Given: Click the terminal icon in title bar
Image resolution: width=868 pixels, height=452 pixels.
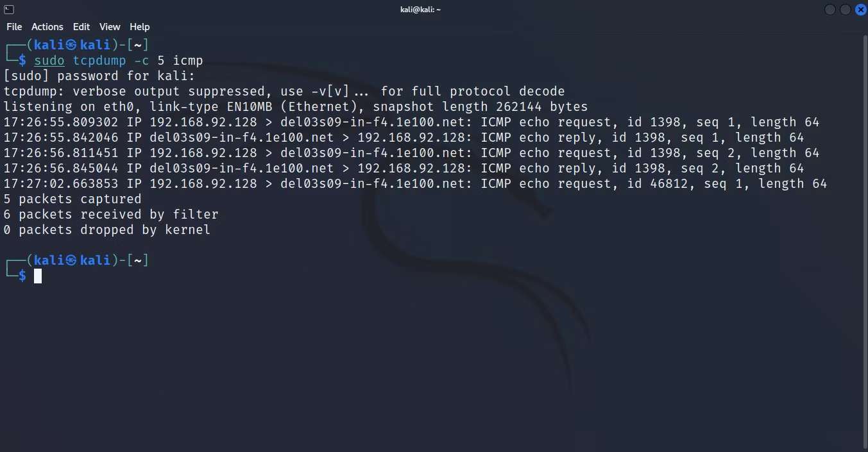Looking at the screenshot, I should click(8, 9).
